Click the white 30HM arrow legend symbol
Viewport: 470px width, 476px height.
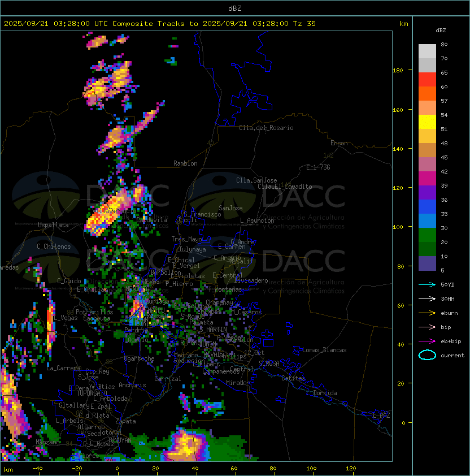[427, 298]
